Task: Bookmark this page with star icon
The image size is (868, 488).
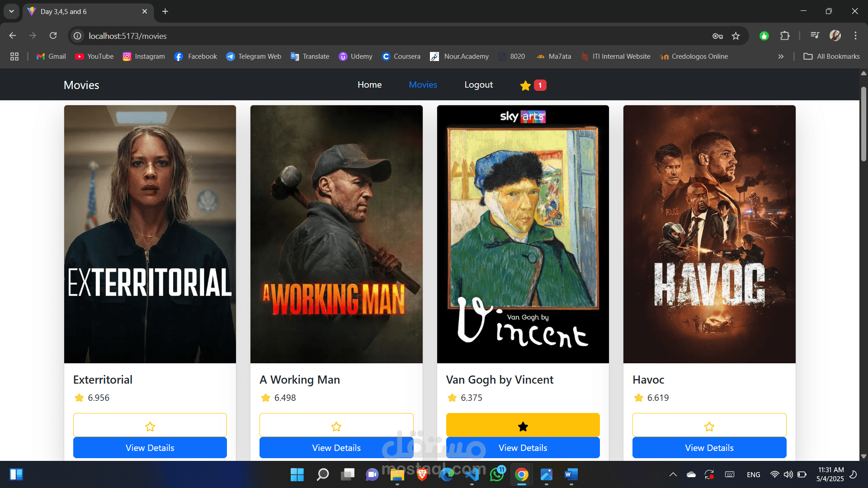Action: tap(736, 36)
